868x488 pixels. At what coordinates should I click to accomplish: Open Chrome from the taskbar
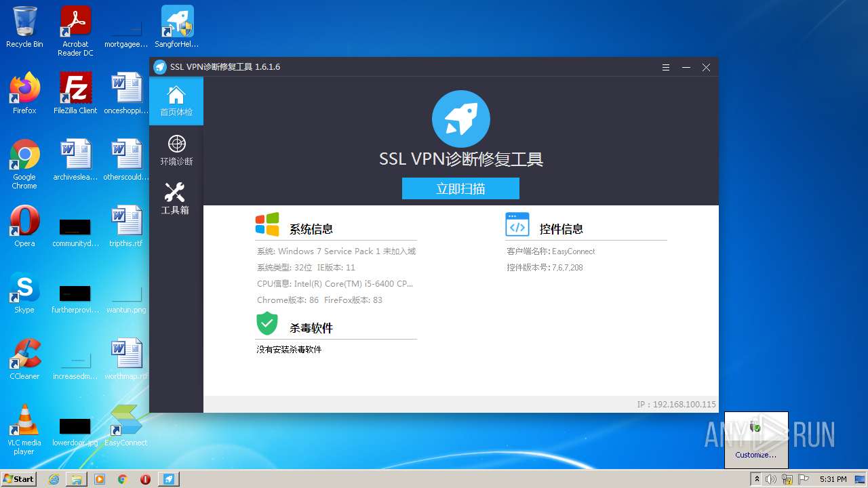pos(123,479)
